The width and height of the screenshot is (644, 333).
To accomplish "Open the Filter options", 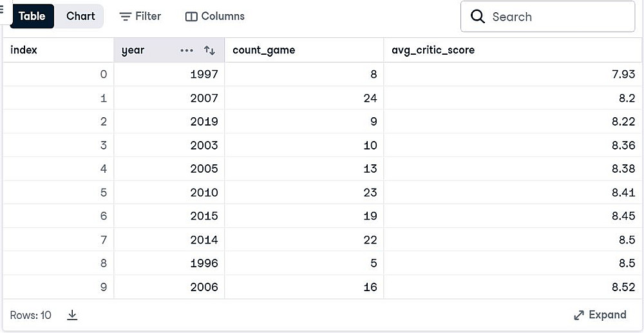I will click(140, 17).
